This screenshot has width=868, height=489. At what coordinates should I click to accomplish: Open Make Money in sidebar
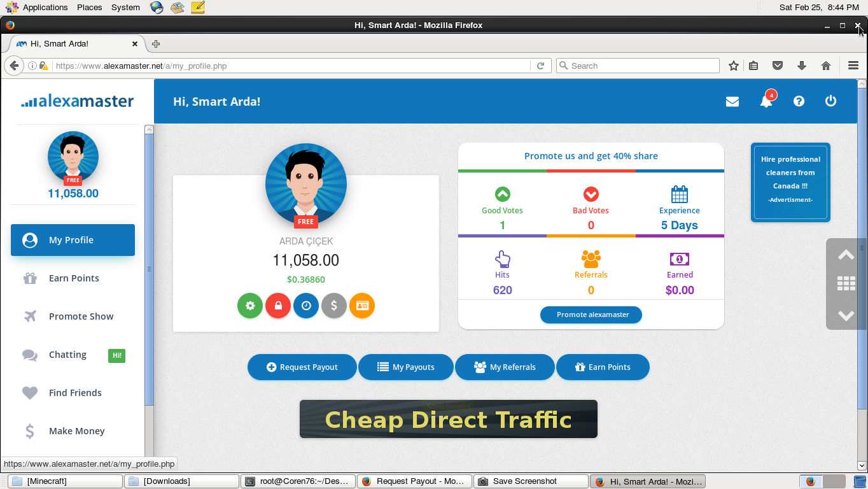[x=73, y=431]
